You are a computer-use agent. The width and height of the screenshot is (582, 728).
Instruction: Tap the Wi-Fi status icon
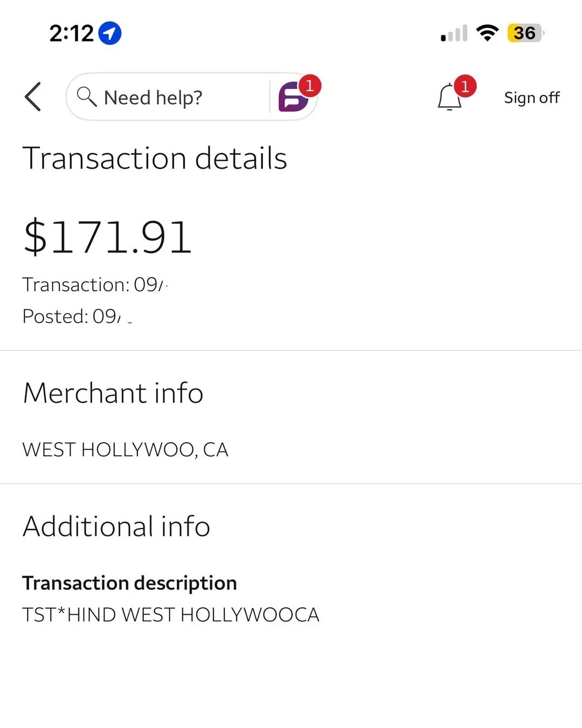click(487, 33)
